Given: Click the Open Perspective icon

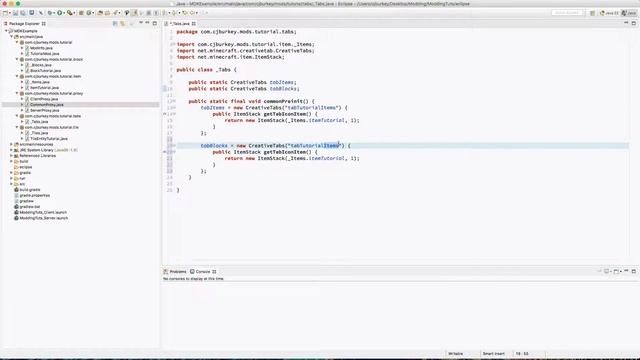Looking at the screenshot, I should (592, 13).
